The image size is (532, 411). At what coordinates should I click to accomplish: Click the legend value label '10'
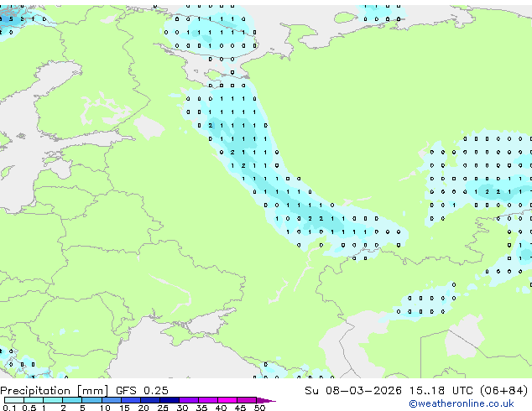pos(105,408)
